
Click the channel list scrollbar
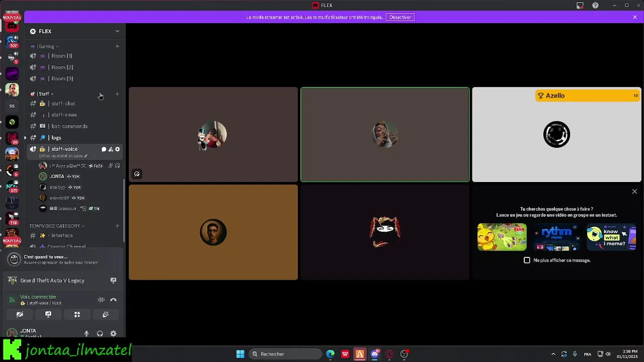124,210
